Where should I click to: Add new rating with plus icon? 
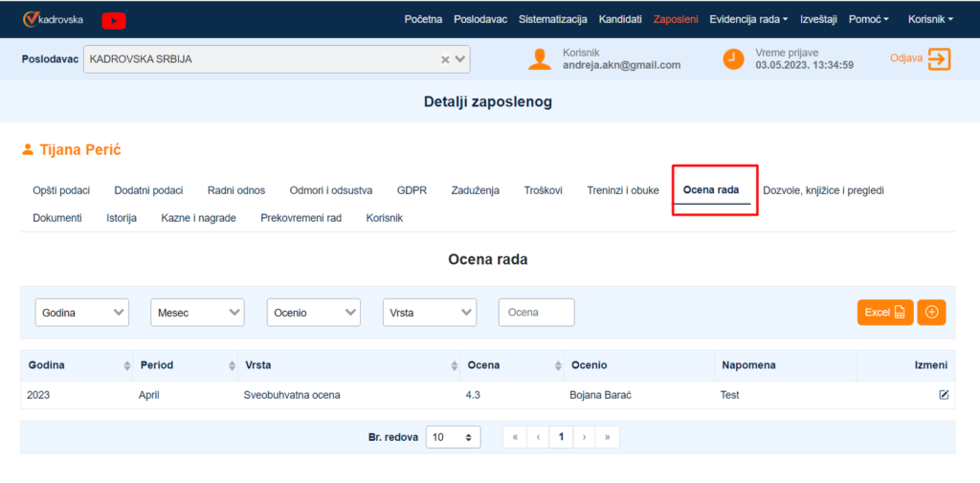pyautogui.click(x=931, y=312)
